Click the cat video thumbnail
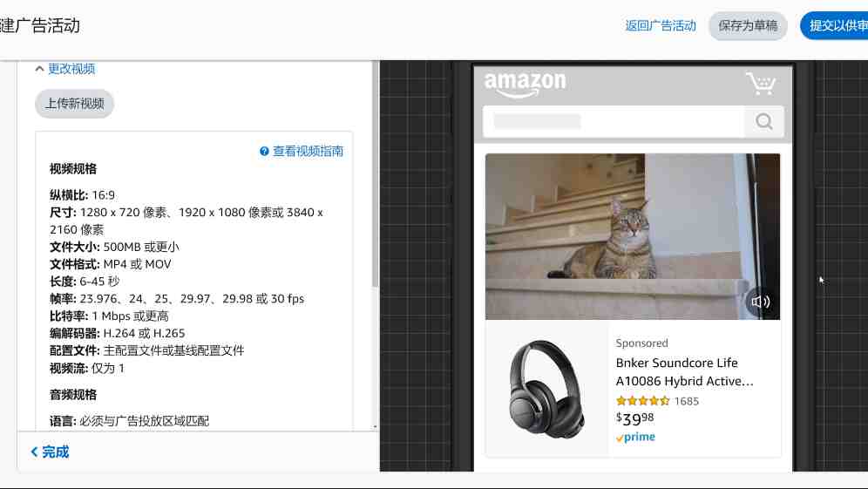This screenshot has height=489, width=868. [633, 236]
